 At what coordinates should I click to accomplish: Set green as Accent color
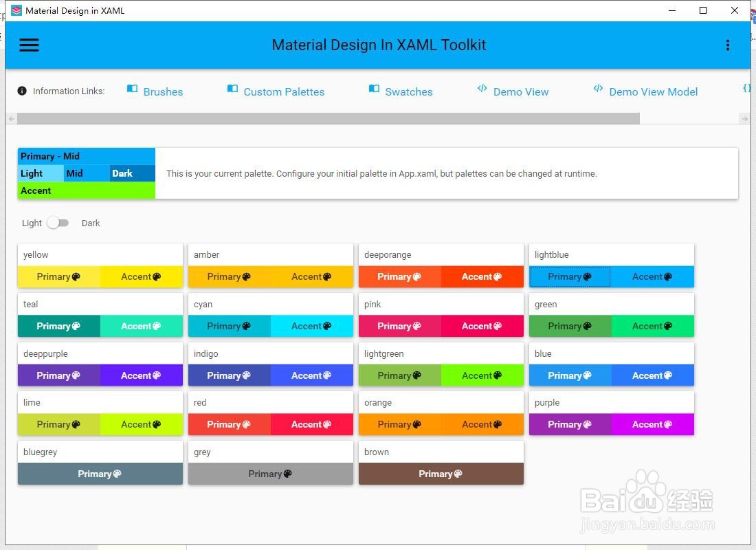[x=652, y=326]
